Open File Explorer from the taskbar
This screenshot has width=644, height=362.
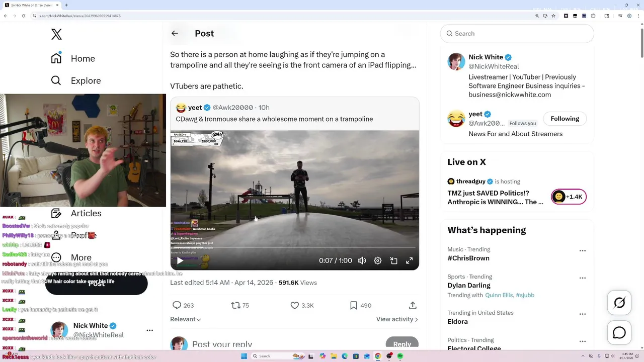click(x=334, y=356)
